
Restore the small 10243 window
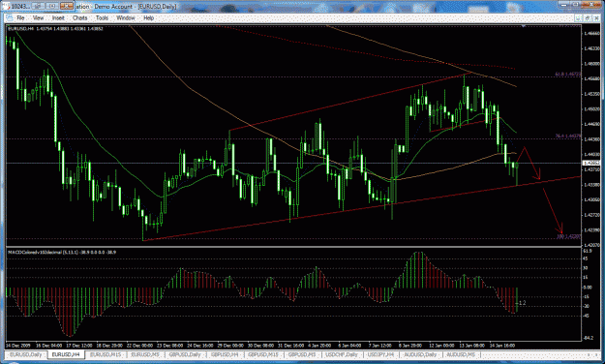coord(52,6)
